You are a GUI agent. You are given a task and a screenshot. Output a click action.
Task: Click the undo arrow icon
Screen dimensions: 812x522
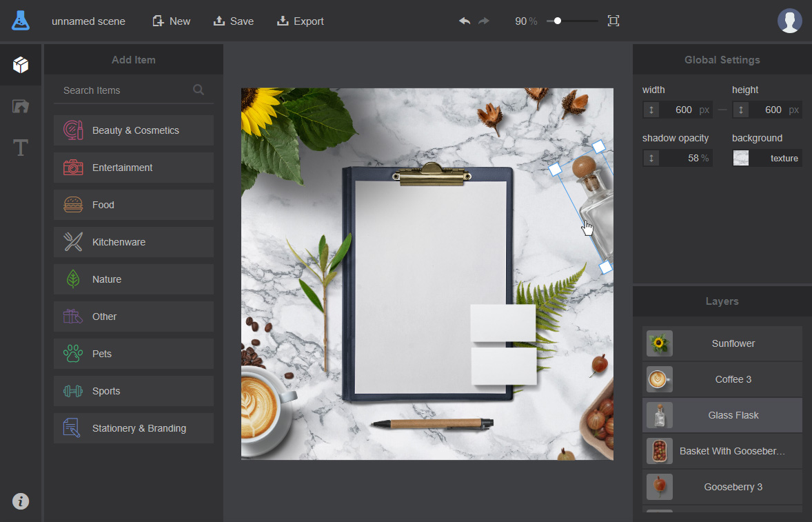click(x=465, y=21)
